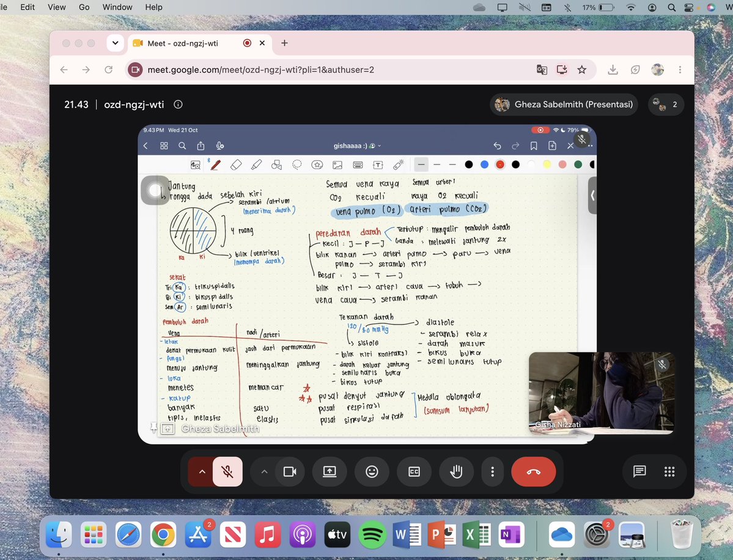Screen dimensions: 733x560
Task: Open meeting details info icon
Action: [178, 105]
